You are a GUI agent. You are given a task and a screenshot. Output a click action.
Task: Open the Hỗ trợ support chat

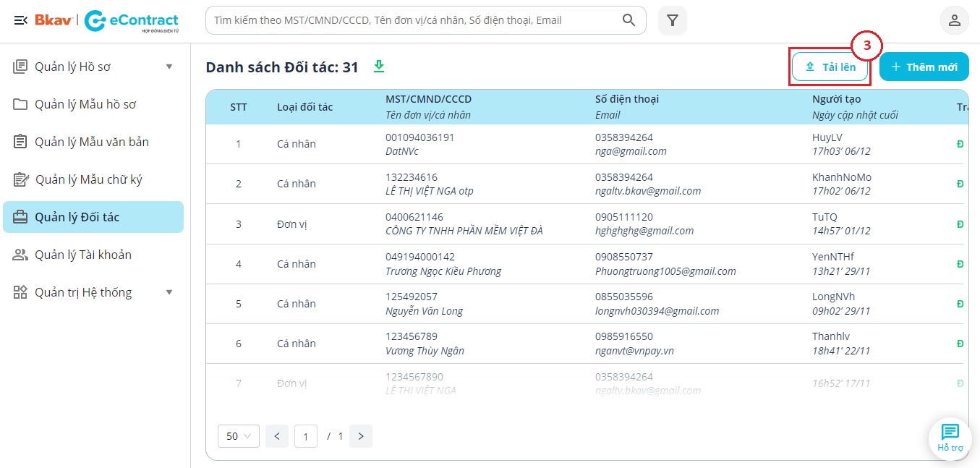pyautogui.click(x=950, y=437)
